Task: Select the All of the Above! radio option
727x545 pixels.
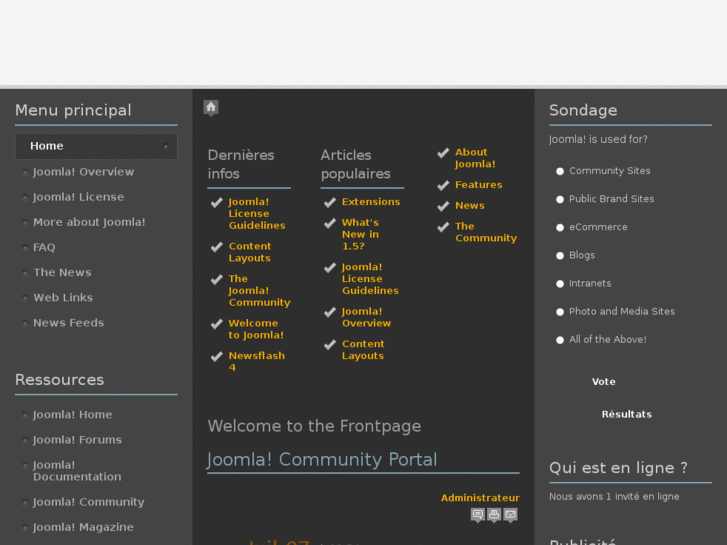Action: 560,340
